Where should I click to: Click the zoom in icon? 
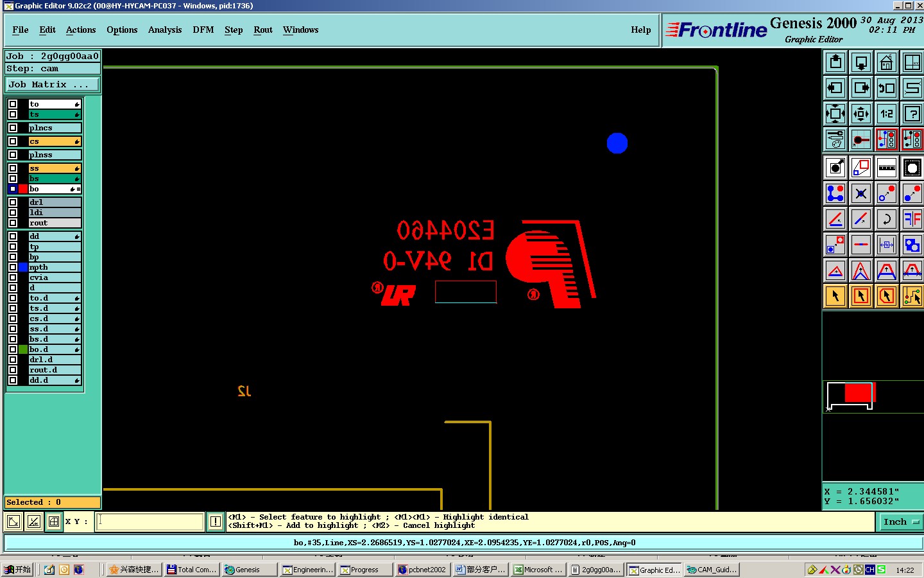[x=835, y=114]
